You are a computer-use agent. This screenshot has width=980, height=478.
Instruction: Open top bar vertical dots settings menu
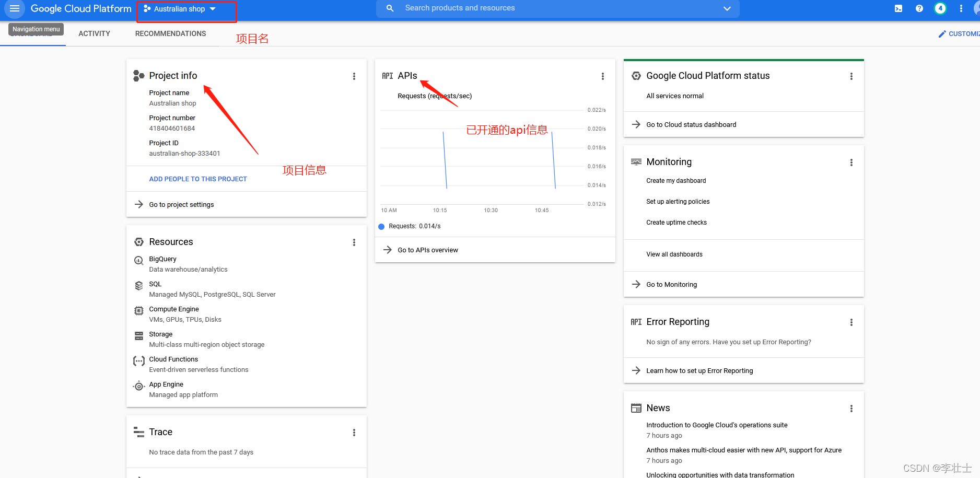point(961,8)
